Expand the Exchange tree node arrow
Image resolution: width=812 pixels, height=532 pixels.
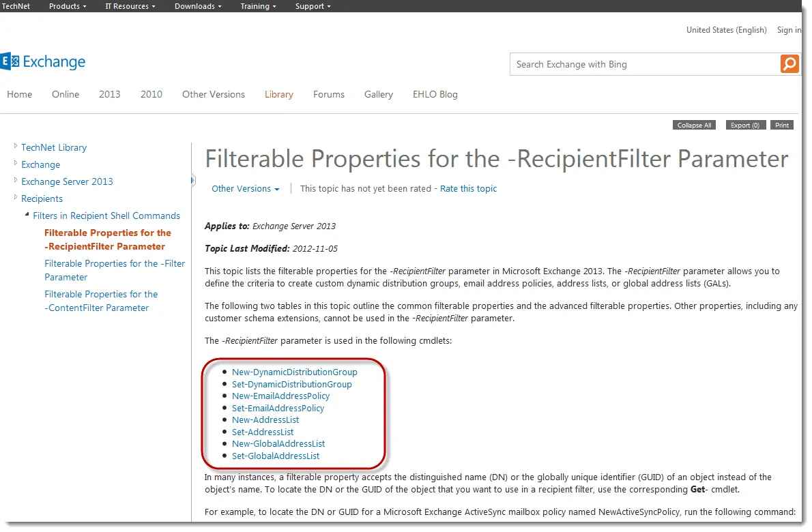16,164
